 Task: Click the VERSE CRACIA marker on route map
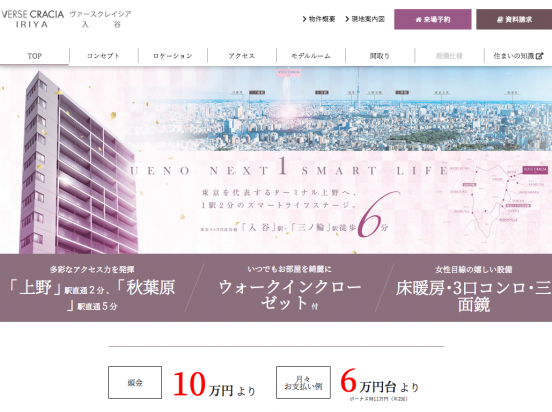pyautogui.click(x=535, y=170)
